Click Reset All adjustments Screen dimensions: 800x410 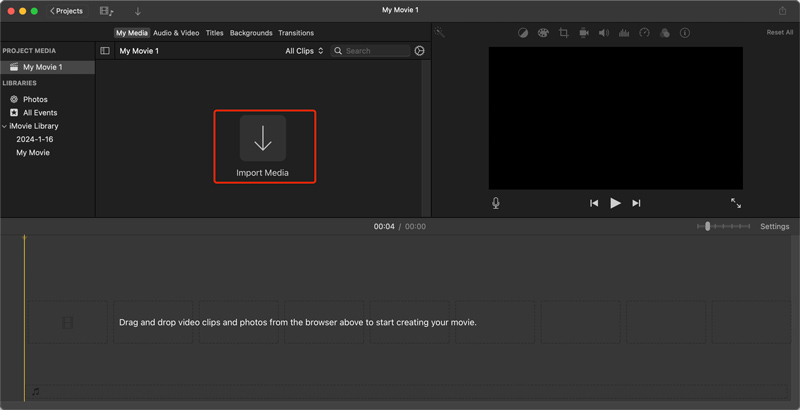click(780, 33)
